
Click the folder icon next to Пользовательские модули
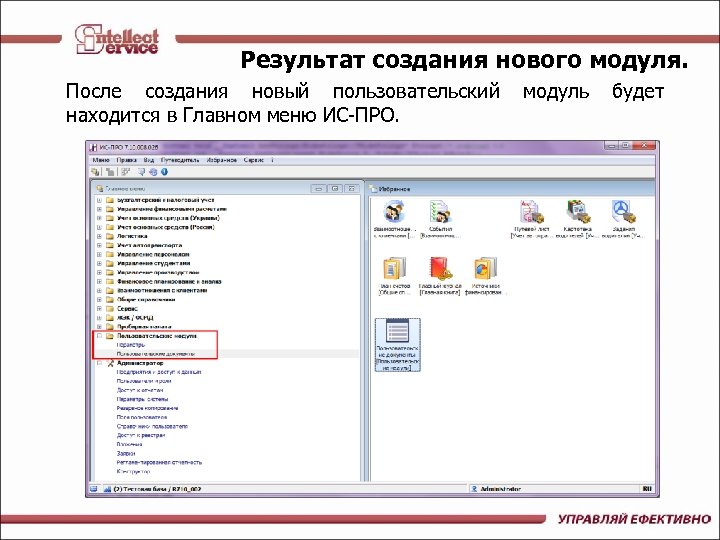(x=110, y=336)
